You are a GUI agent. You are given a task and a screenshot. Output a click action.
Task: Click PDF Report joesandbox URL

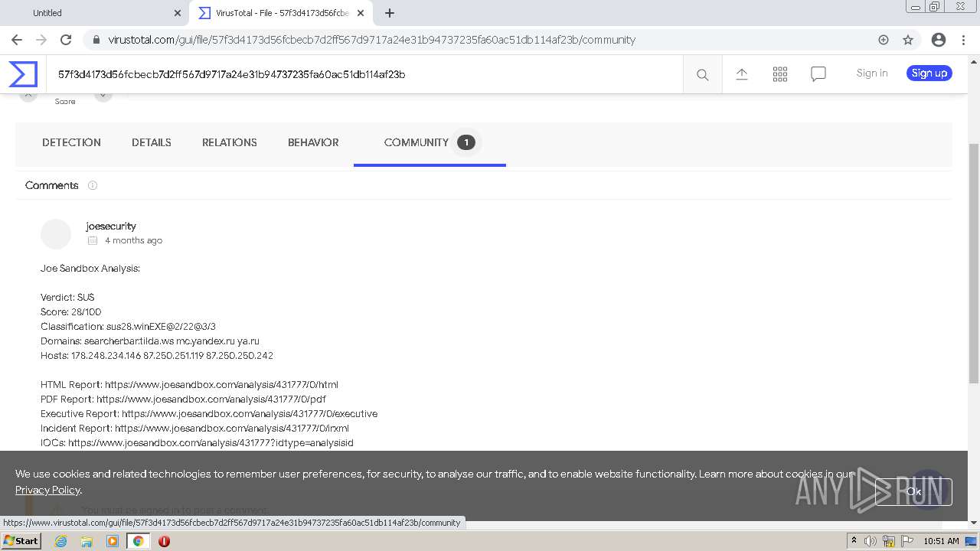211,399
